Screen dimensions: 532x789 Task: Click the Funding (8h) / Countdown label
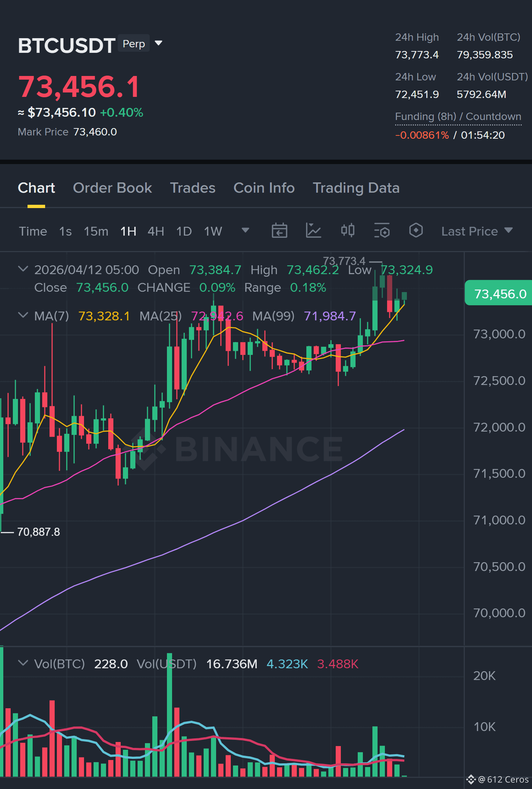tap(458, 117)
